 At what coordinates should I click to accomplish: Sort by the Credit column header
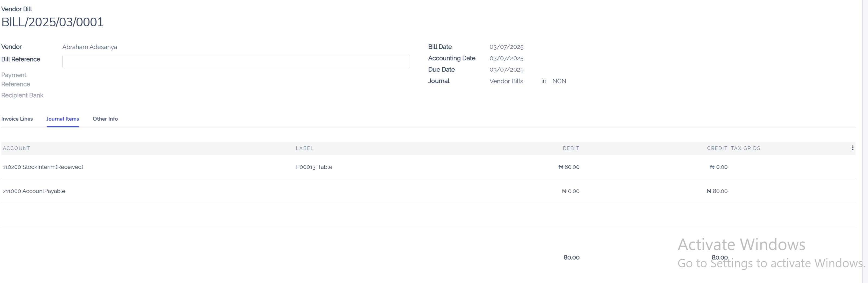[x=717, y=148]
